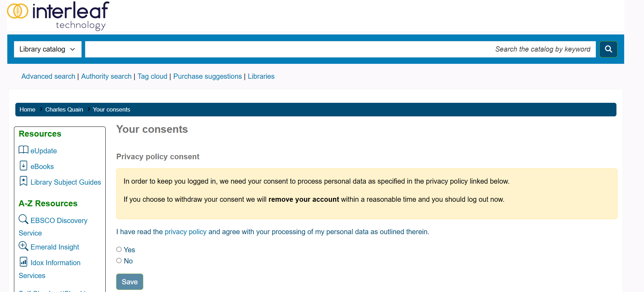The width and height of the screenshot is (644, 292).
Task: Go to the Tag cloud page
Action: click(x=152, y=76)
